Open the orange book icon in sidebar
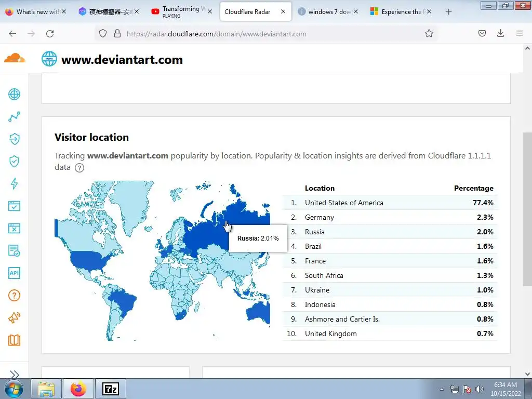Image resolution: width=532 pixels, height=399 pixels. (14, 340)
